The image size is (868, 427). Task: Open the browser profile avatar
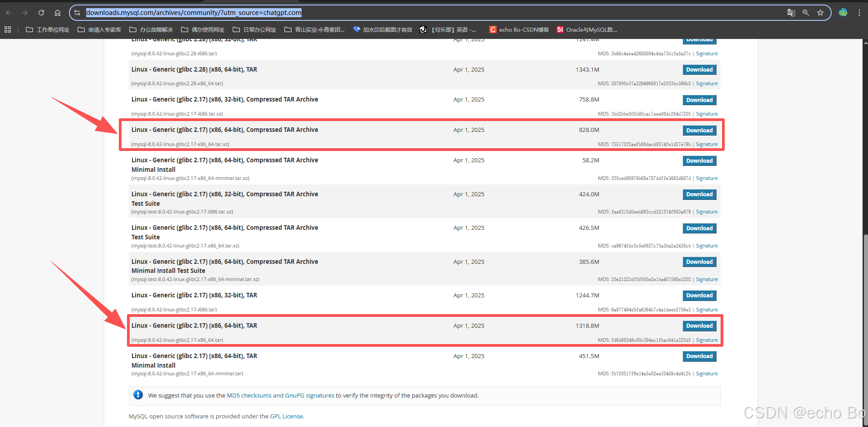pos(843,13)
